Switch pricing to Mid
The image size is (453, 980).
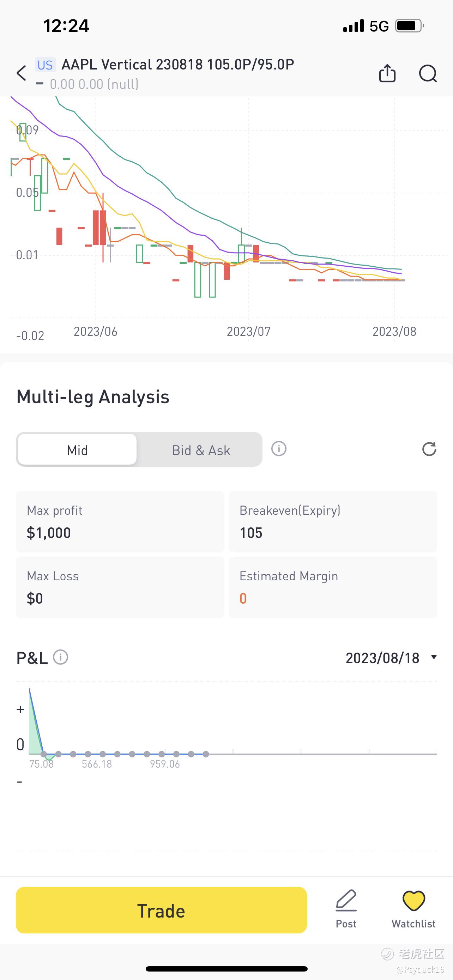(77, 450)
